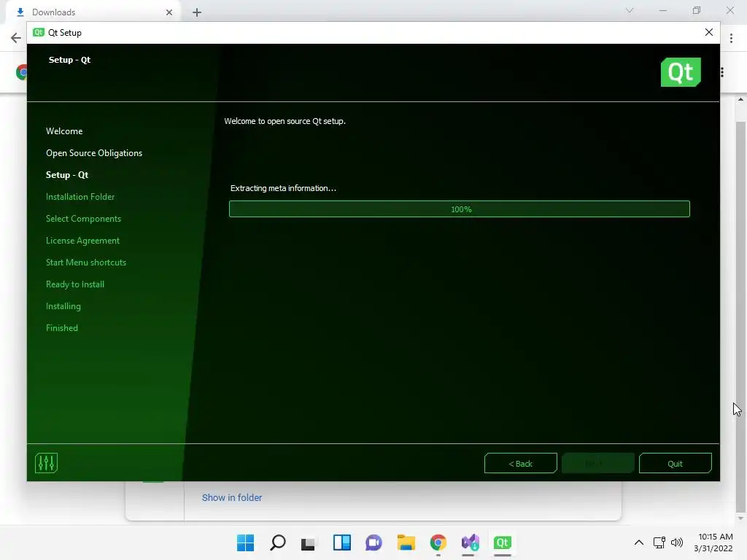Open Chrome's three-dot menu
Screen dimensions: 747x560
click(731, 38)
